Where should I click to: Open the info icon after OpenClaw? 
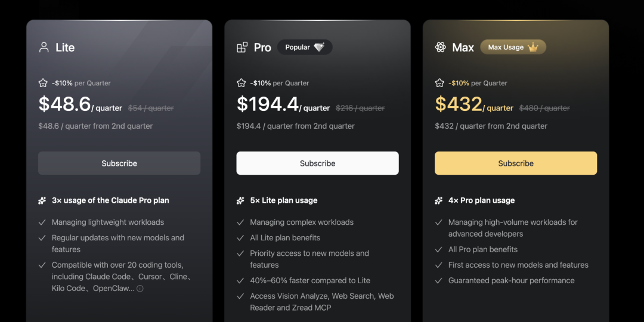click(x=140, y=289)
